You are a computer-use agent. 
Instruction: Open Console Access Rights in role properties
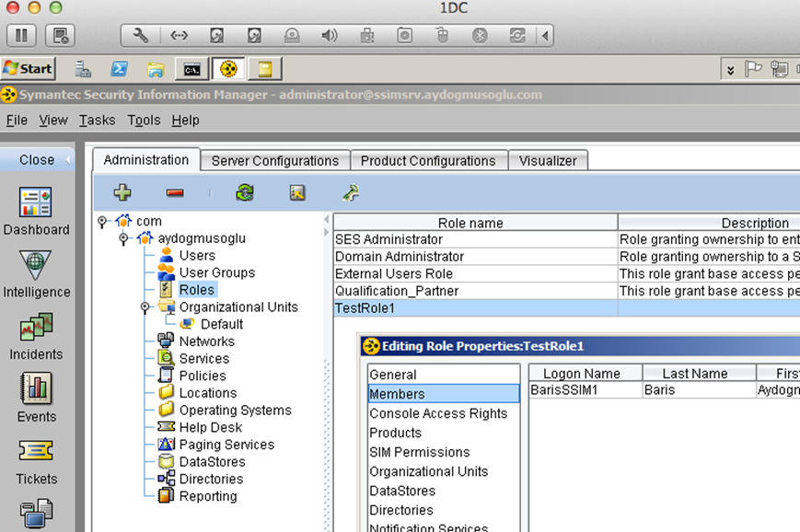(x=444, y=413)
